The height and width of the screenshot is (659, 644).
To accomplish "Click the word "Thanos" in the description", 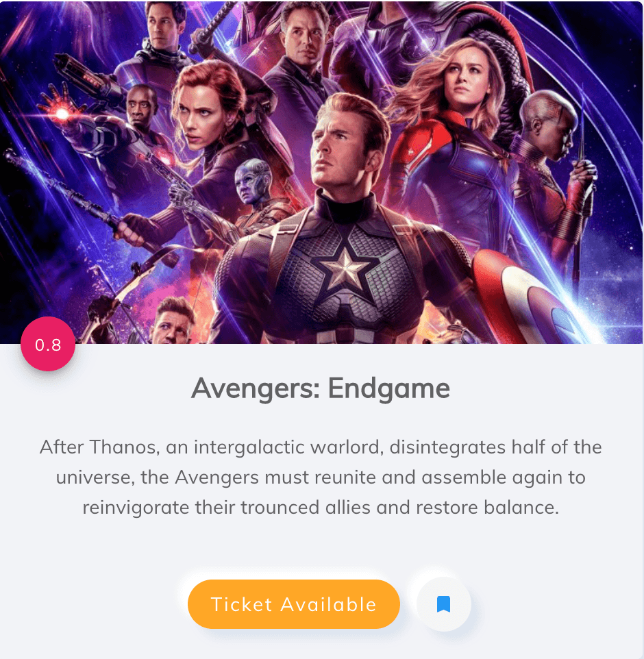I will pos(124,447).
